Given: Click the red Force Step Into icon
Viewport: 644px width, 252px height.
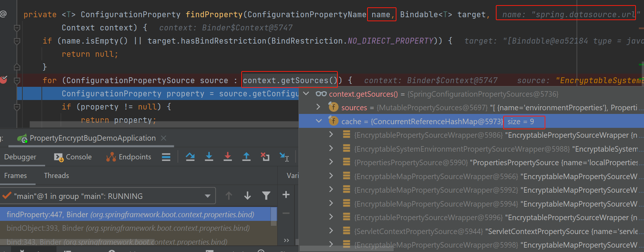Looking at the screenshot, I should tap(228, 157).
